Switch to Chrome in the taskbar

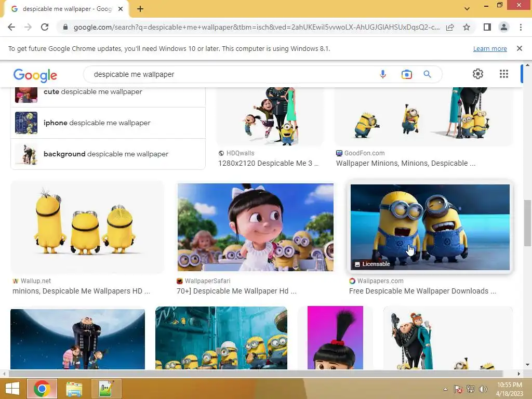point(42,389)
